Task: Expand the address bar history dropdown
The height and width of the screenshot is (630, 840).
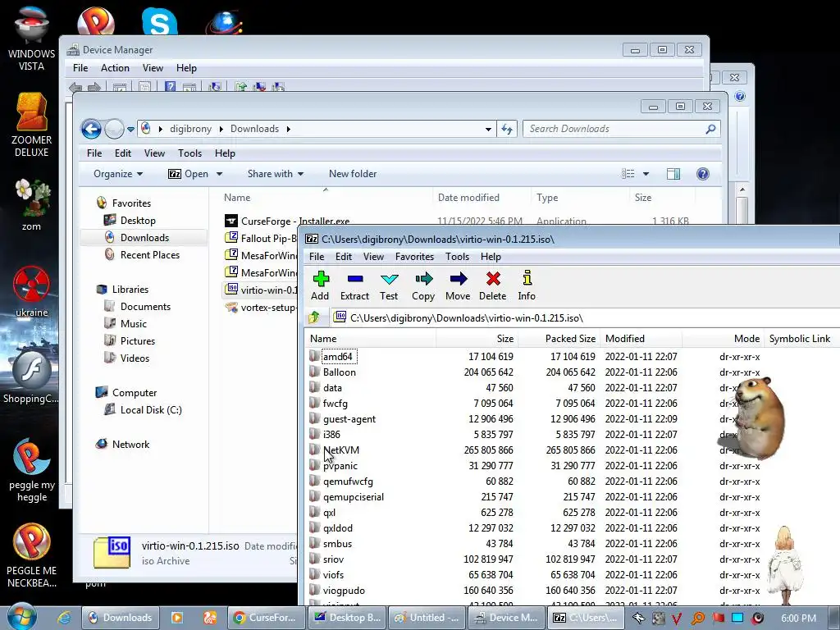Action: 488,129
